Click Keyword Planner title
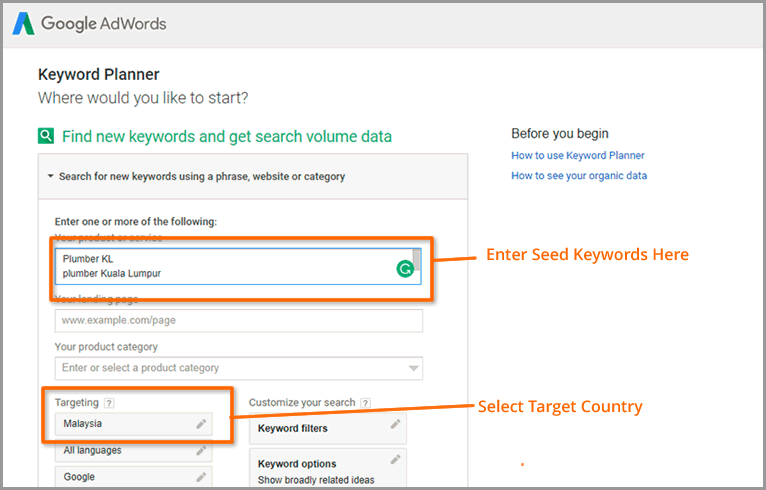 click(x=99, y=74)
